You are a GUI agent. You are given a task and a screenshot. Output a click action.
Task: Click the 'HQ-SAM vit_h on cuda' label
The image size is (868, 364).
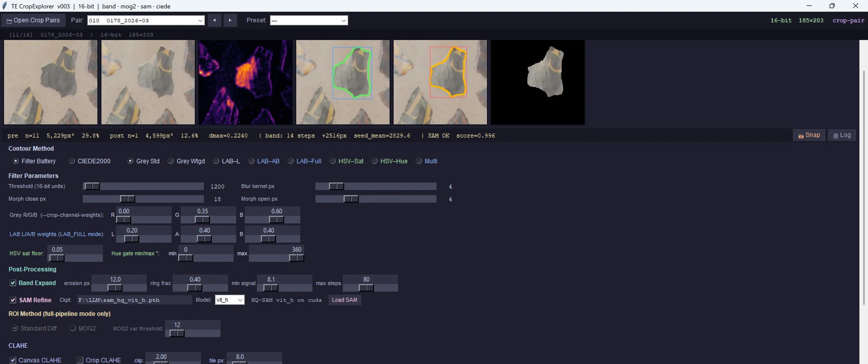(286, 300)
